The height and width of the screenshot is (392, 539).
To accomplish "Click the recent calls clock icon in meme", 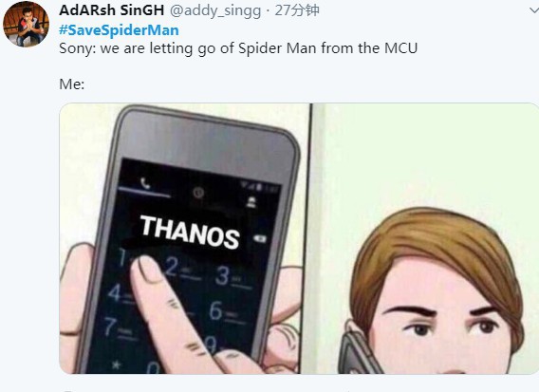I will coord(198,193).
